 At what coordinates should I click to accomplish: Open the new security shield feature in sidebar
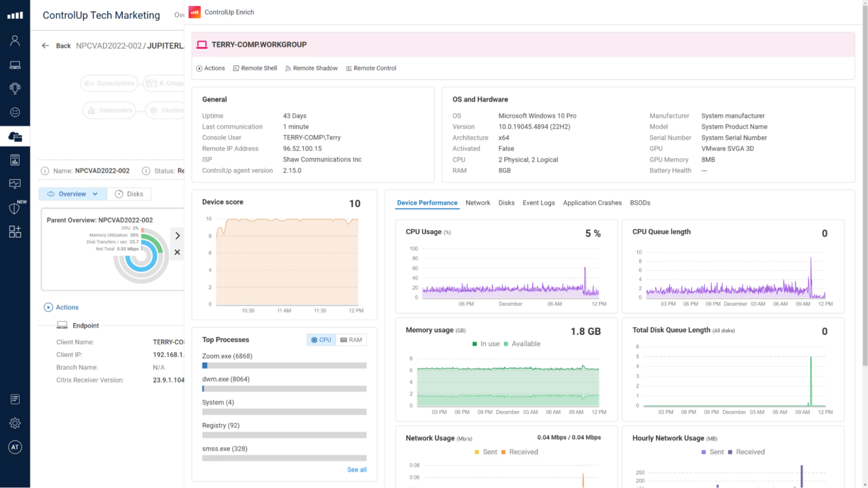pyautogui.click(x=15, y=208)
